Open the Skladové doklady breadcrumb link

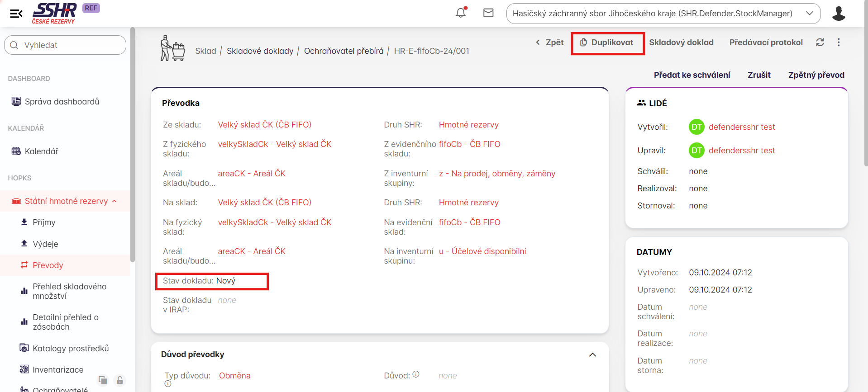260,51
